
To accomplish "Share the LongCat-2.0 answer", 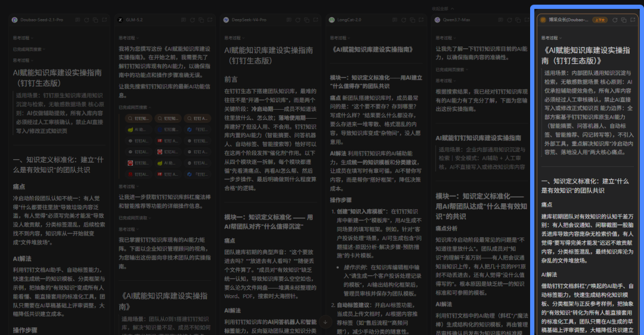I will (x=422, y=20).
